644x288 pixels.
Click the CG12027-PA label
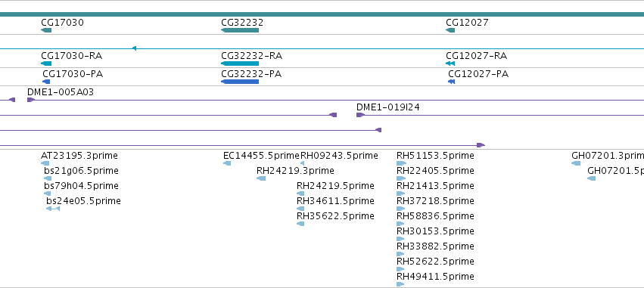478,74
